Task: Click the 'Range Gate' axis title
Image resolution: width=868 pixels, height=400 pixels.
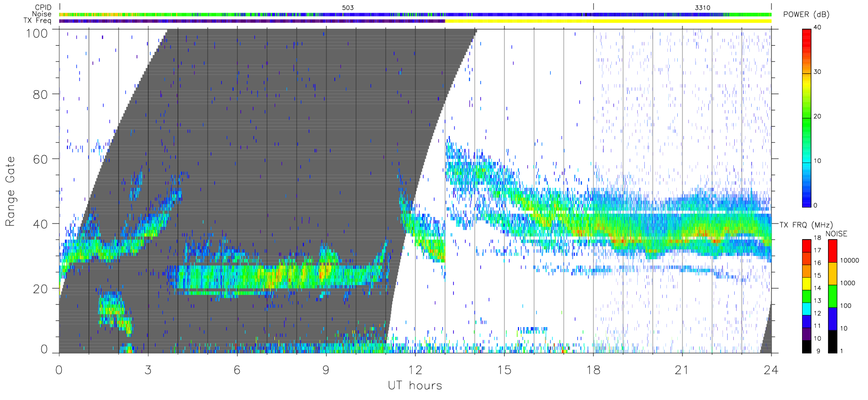Action: [10, 191]
